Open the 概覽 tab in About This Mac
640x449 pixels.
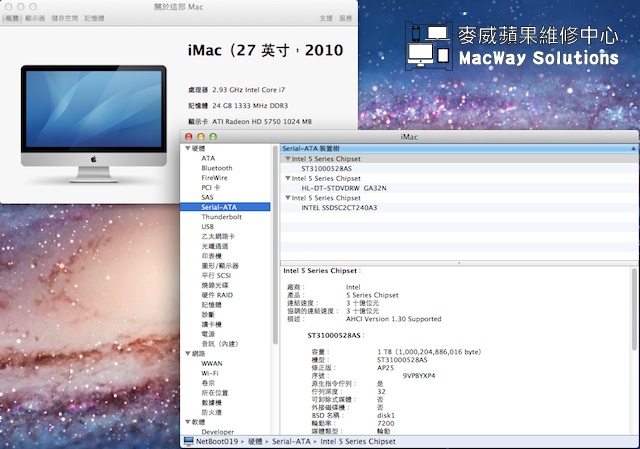pos(12,18)
